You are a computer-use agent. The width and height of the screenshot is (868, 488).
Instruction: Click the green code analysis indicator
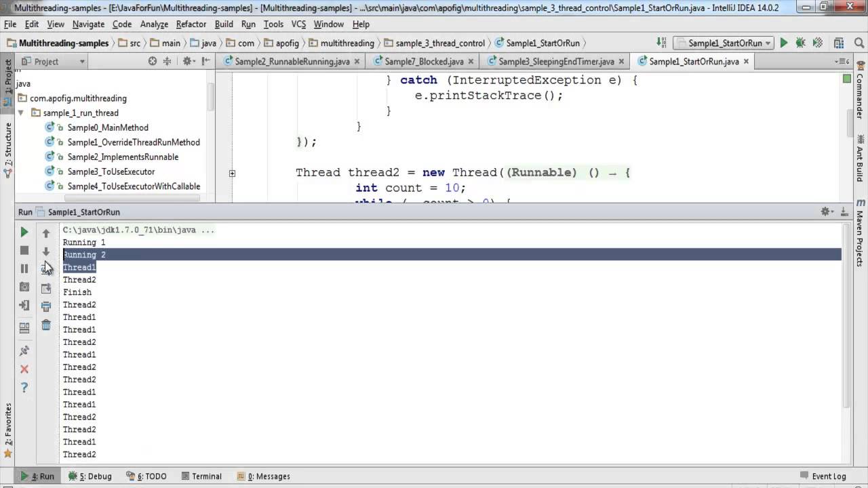coord(846,79)
